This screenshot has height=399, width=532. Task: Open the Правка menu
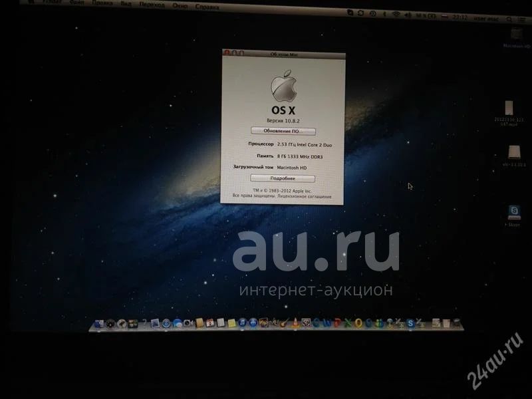coord(102,3)
